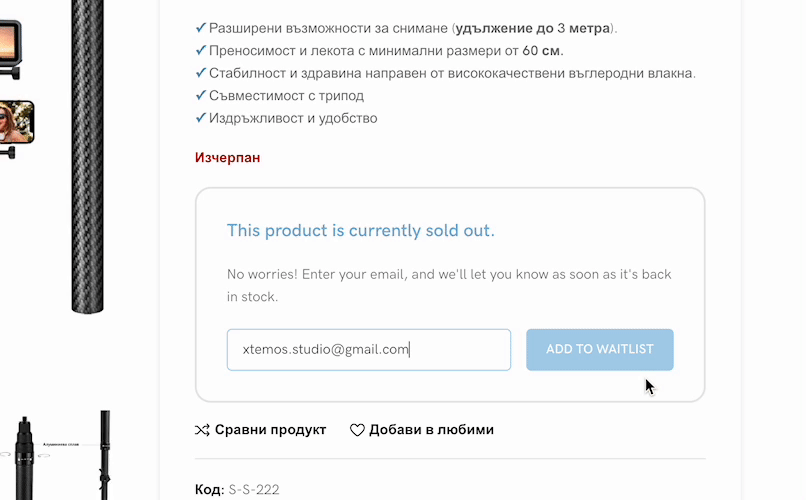
Task: Click the 'No worries' waitlist description text
Action: click(449, 285)
